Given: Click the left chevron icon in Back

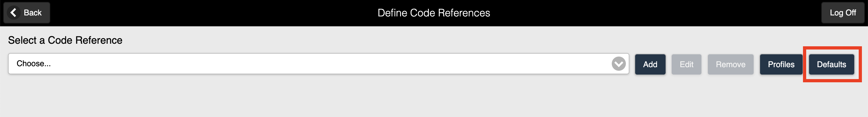Looking at the screenshot, I should (x=13, y=13).
